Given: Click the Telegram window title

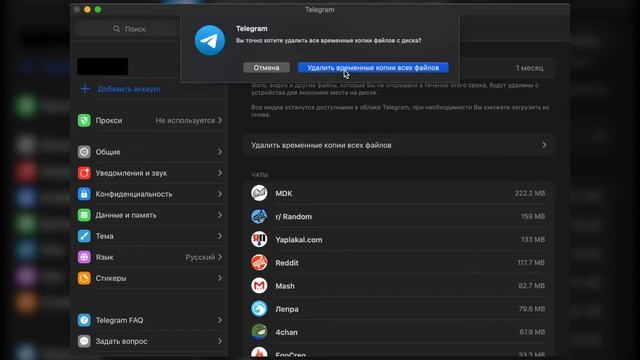Looking at the screenshot, I should pyautogui.click(x=320, y=10).
